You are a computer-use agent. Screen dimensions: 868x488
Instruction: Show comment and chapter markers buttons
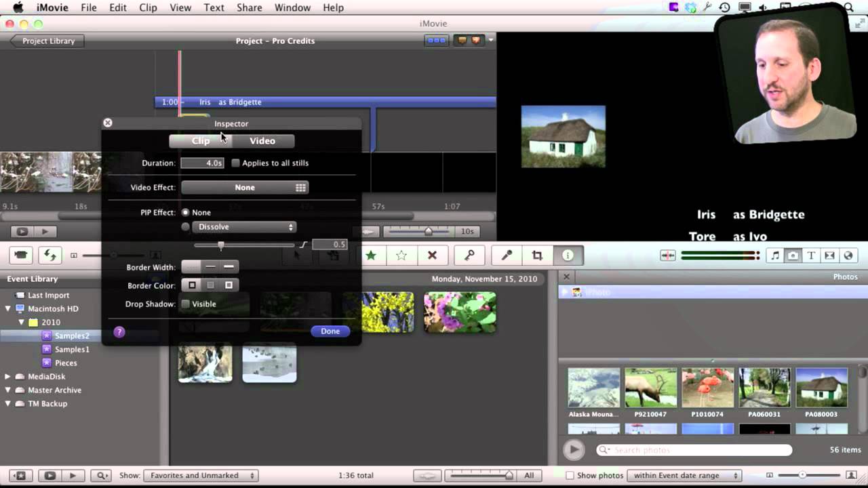[x=469, y=41]
